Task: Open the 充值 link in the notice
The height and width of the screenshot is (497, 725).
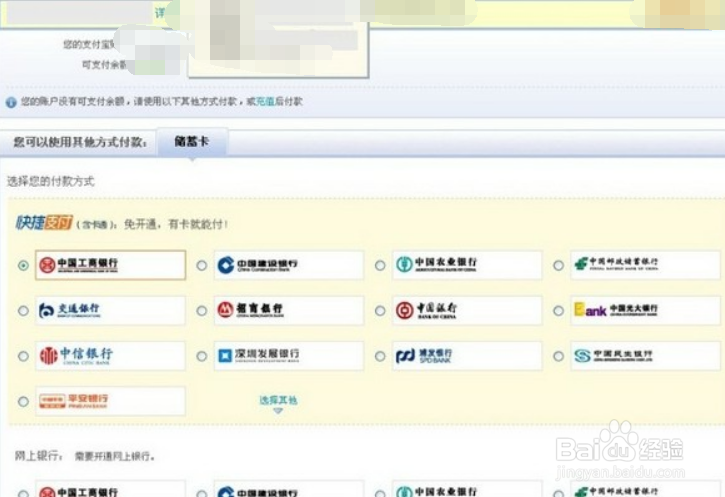Action: [x=265, y=101]
